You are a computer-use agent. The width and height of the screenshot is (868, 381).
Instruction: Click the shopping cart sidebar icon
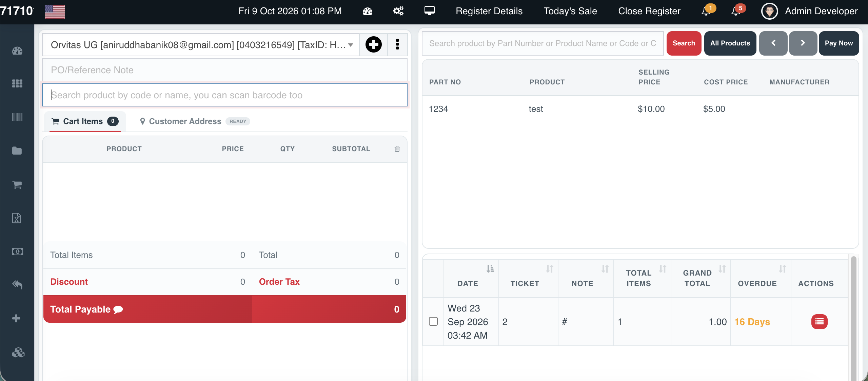pyautogui.click(x=17, y=184)
